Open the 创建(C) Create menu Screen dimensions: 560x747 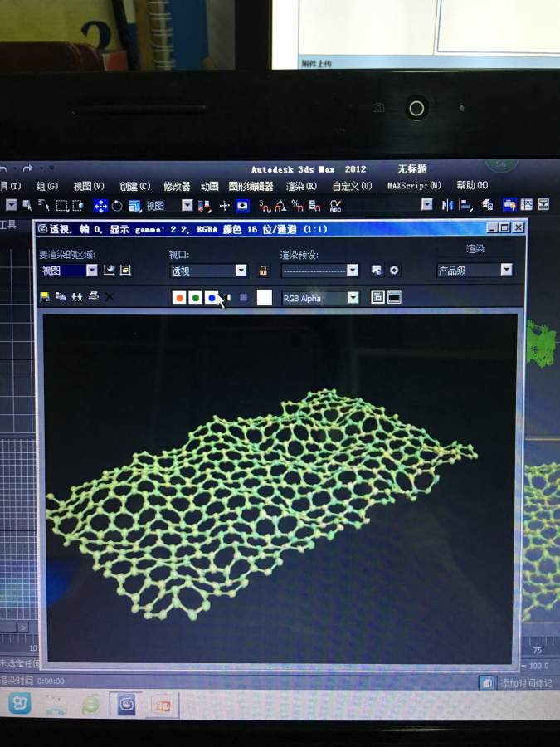[x=134, y=186]
